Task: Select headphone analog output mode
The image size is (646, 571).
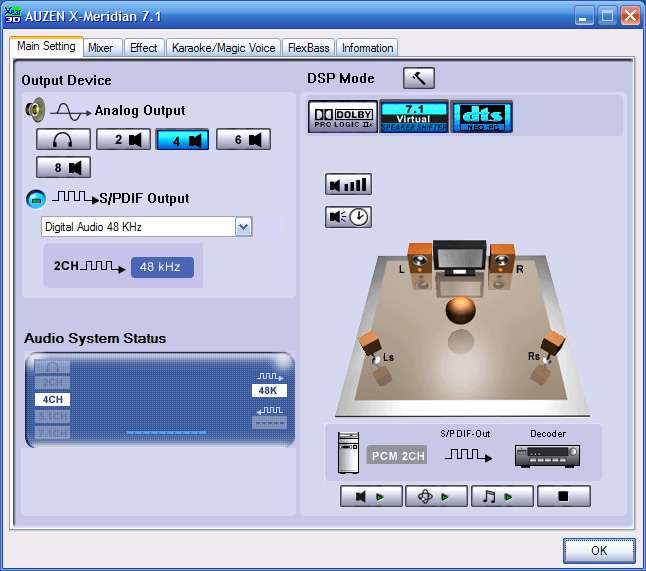Action: 63,139
